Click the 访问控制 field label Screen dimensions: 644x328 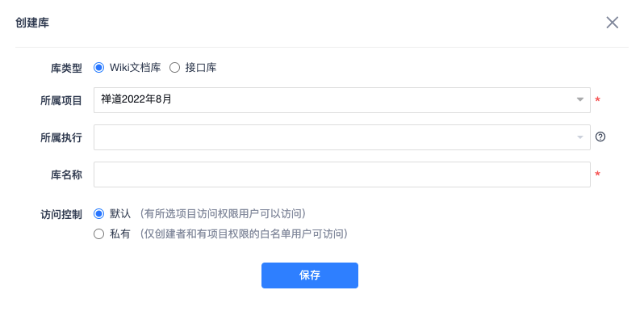(x=61, y=214)
